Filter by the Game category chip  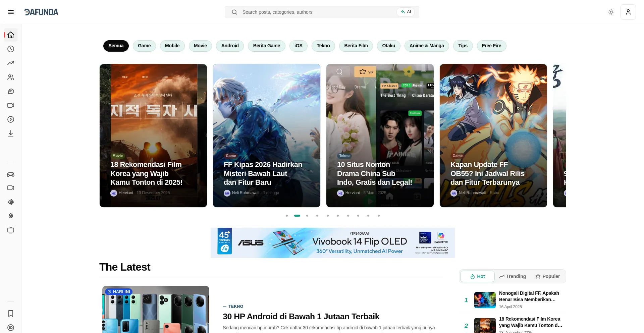tap(144, 46)
